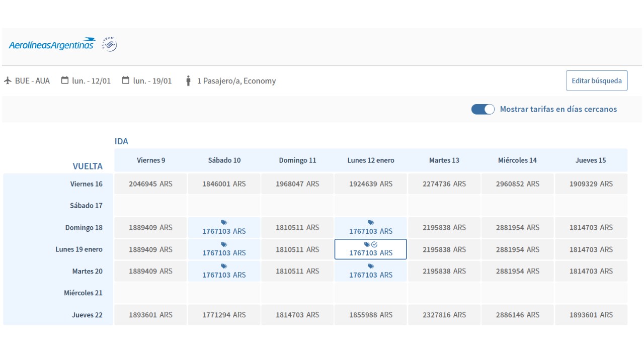Select the Jueves 15 departure column header

point(591,160)
